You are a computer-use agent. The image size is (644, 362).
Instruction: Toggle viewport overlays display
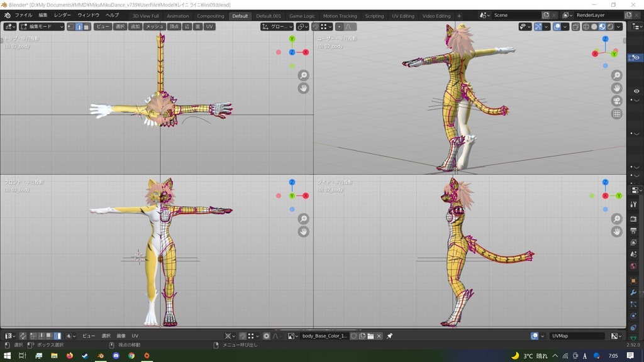click(557, 26)
